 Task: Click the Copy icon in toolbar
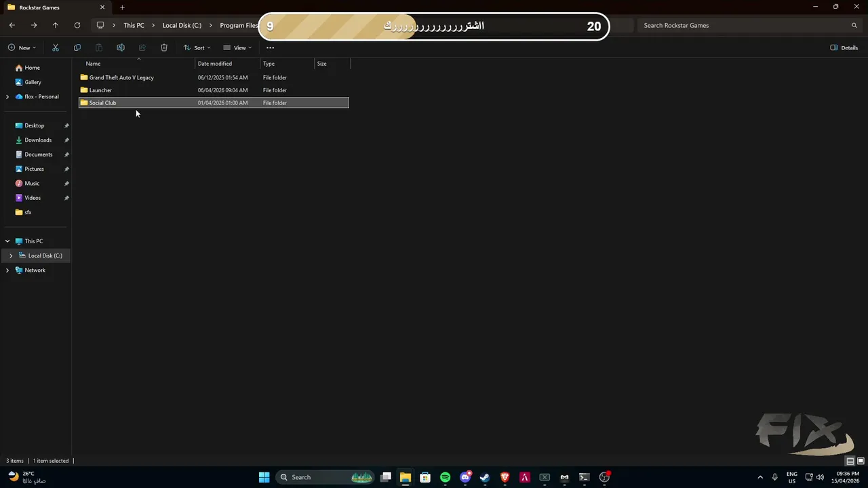pyautogui.click(x=77, y=47)
